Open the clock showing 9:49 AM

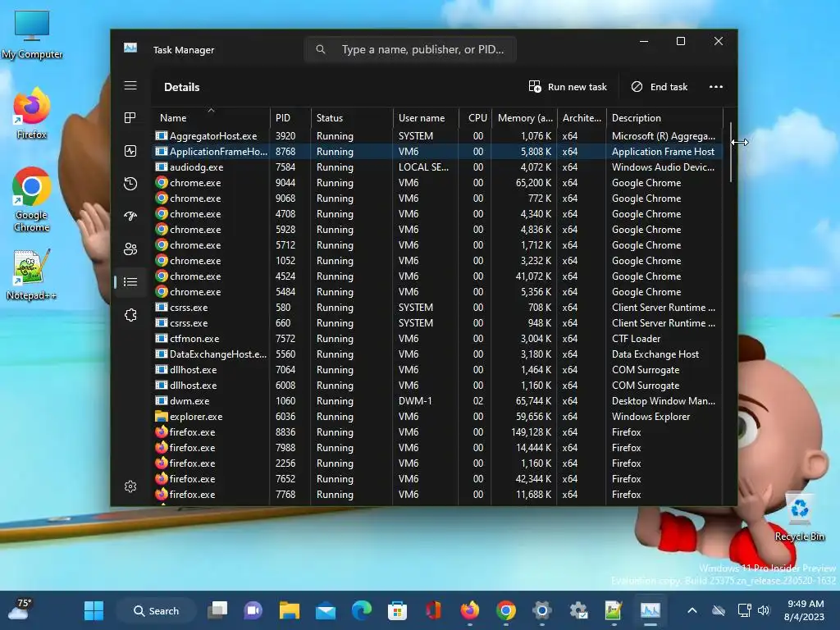(x=805, y=610)
